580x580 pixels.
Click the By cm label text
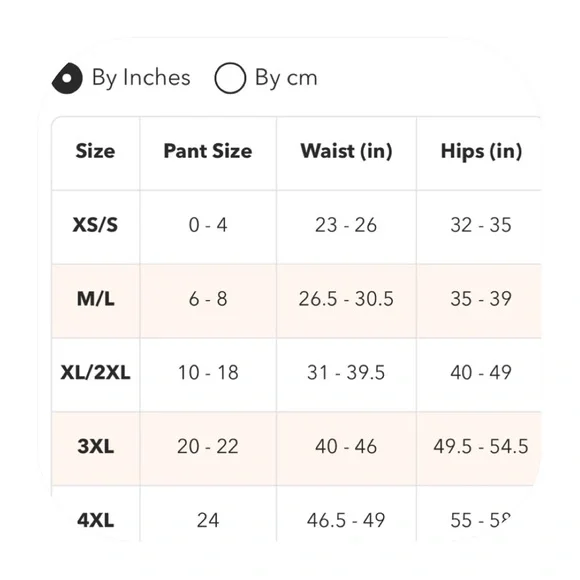click(286, 78)
